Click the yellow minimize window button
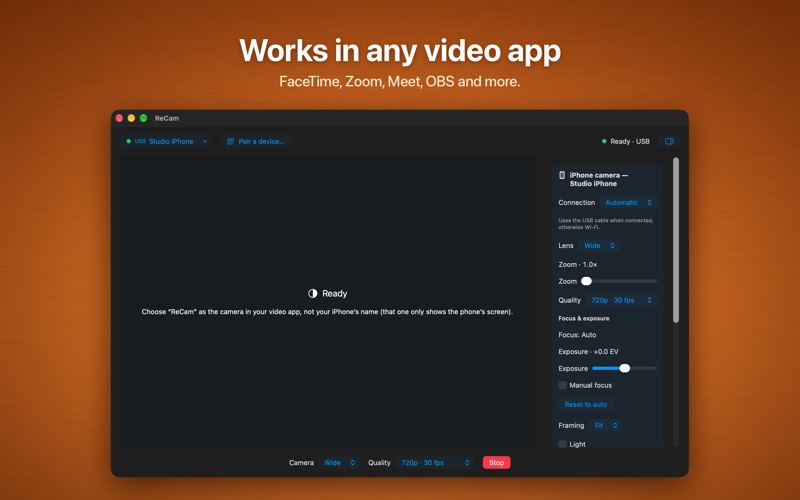 pos(131,118)
